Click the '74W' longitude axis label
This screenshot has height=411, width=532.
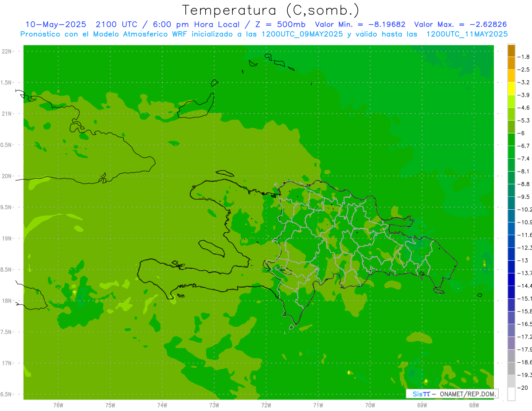click(x=162, y=405)
